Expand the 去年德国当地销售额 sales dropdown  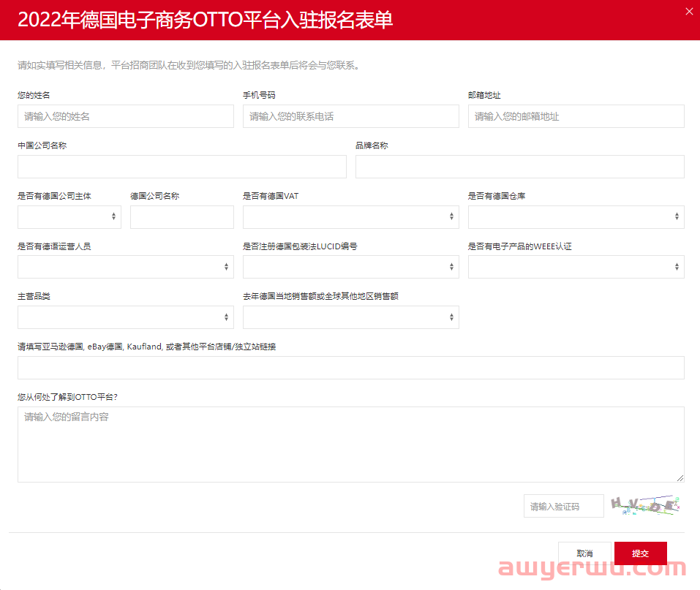[x=351, y=317]
